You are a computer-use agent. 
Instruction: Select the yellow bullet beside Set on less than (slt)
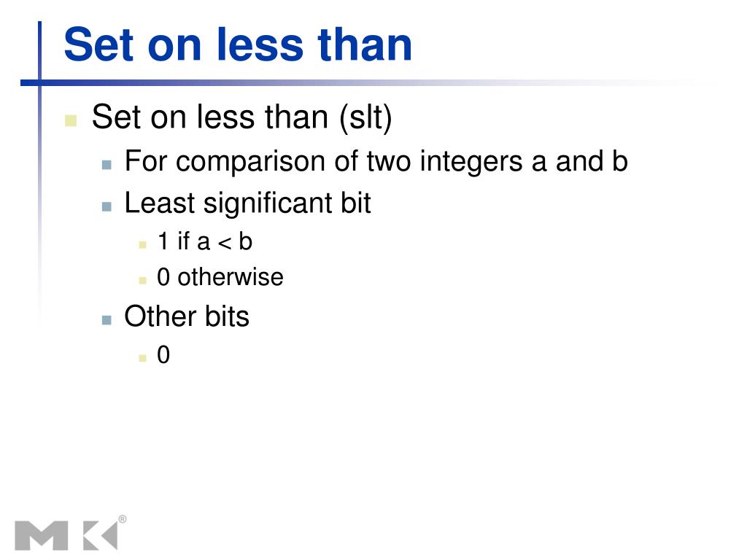[x=71, y=120]
